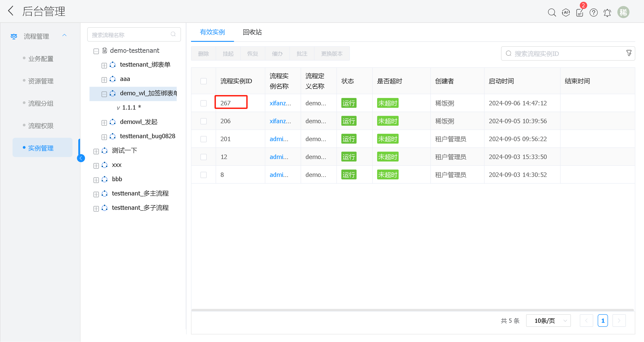Click the help question mark icon
Screen dimensions: 644x342
click(x=593, y=12)
